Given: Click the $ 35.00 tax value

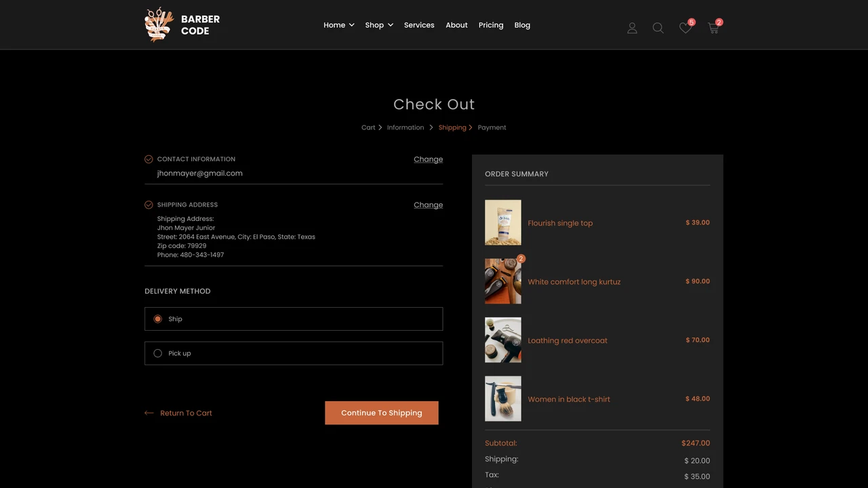Looking at the screenshot, I should click(697, 476).
